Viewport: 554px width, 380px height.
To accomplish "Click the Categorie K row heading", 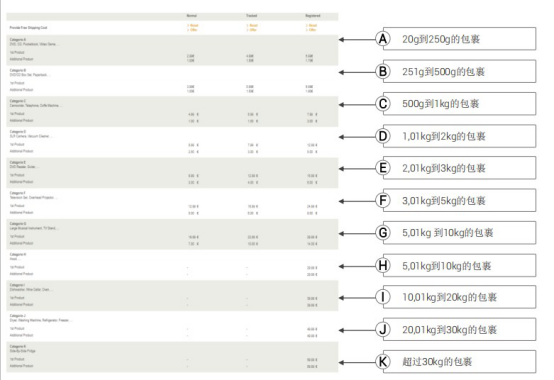I will tap(18, 346).
